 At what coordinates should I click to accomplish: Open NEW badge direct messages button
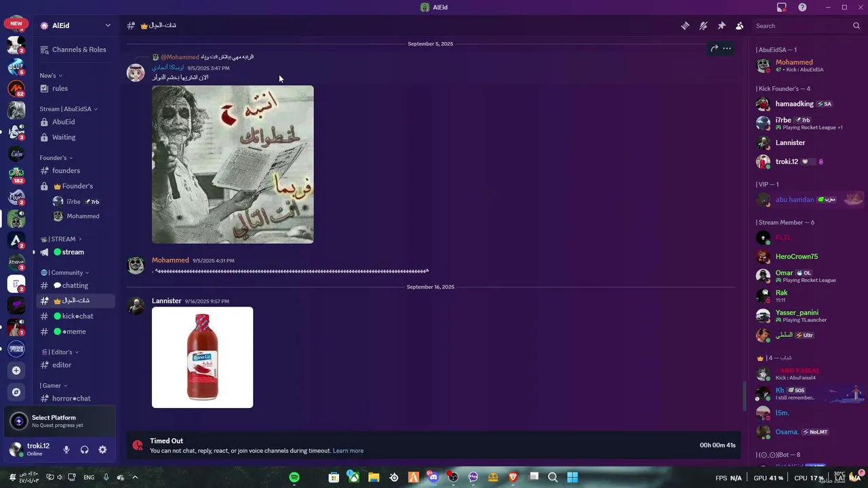[x=16, y=24]
